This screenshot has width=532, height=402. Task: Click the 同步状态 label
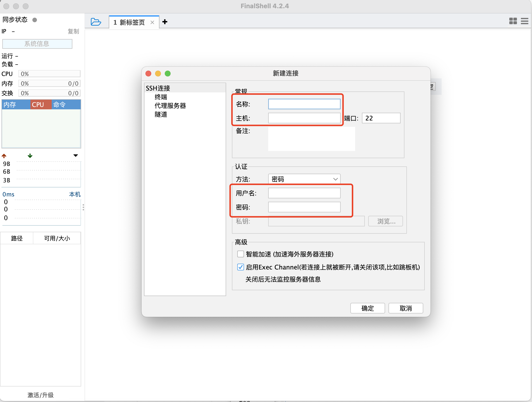(x=15, y=20)
